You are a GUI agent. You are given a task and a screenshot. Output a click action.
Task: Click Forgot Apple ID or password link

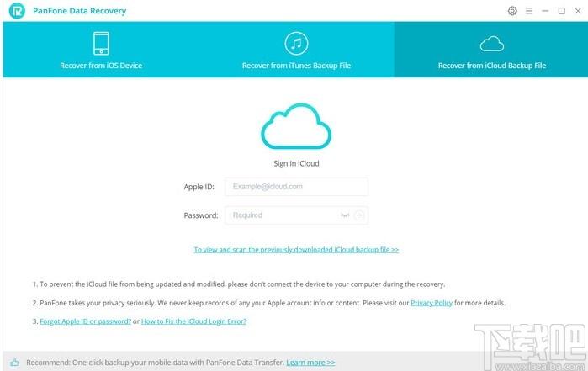tap(86, 321)
